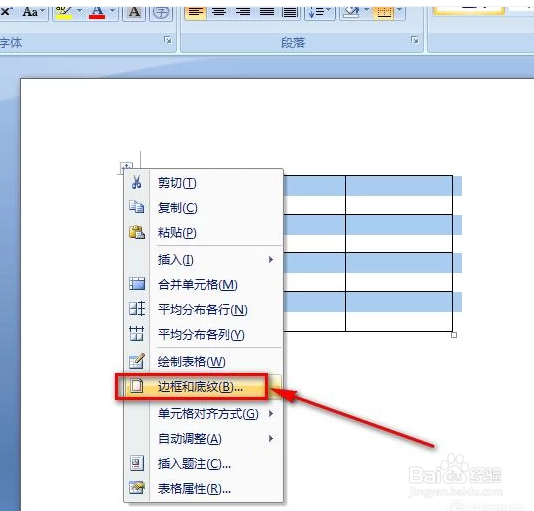Choose 粘贴(P) from context menu
This screenshot has height=511, width=534.
(203, 233)
